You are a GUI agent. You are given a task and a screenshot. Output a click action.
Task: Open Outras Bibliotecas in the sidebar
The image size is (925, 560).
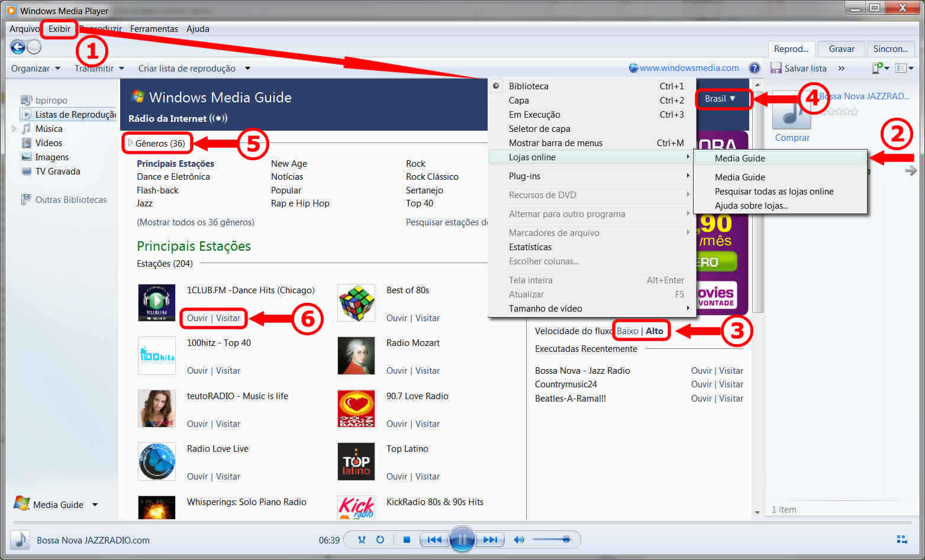[x=71, y=199]
